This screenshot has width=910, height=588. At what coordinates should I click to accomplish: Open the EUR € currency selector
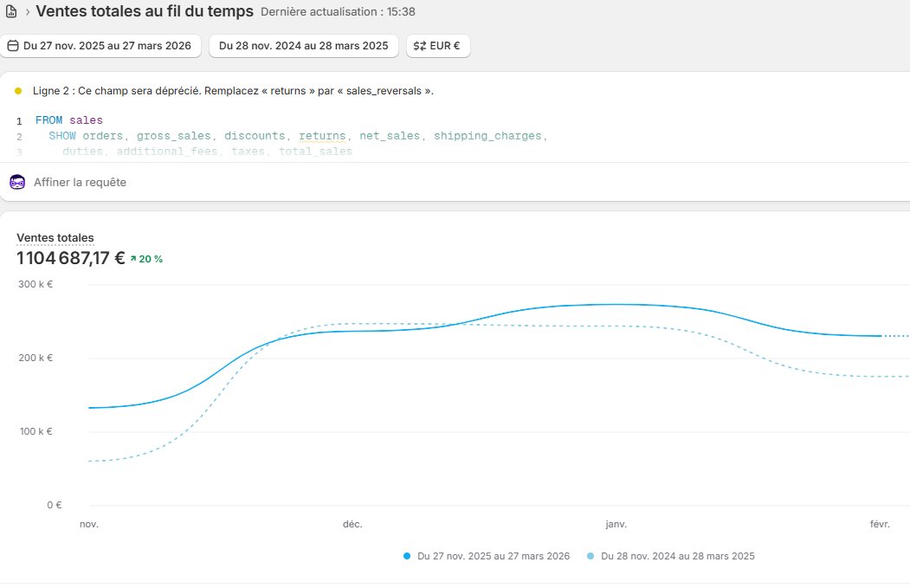coord(438,46)
